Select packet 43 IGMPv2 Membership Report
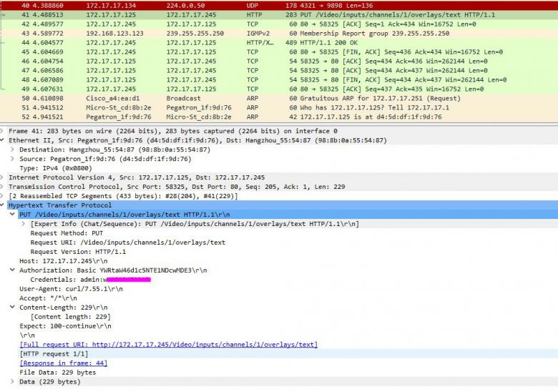 279,33
